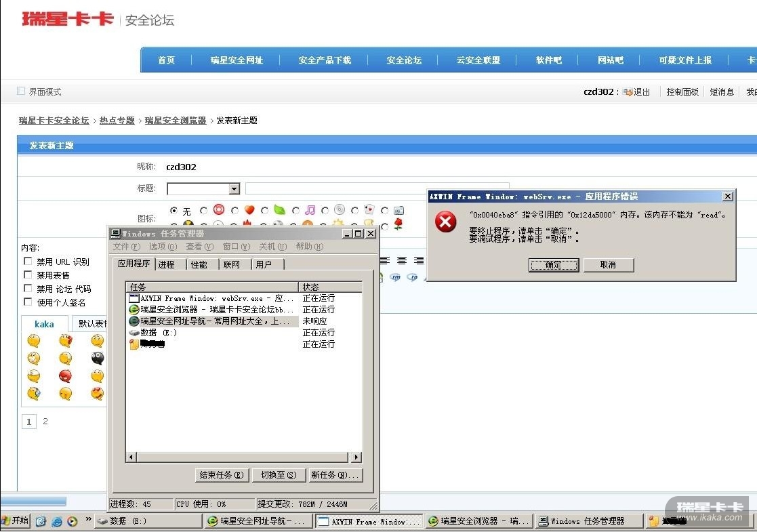
Task: Open the 标题 category dropdown
Action: click(234, 189)
